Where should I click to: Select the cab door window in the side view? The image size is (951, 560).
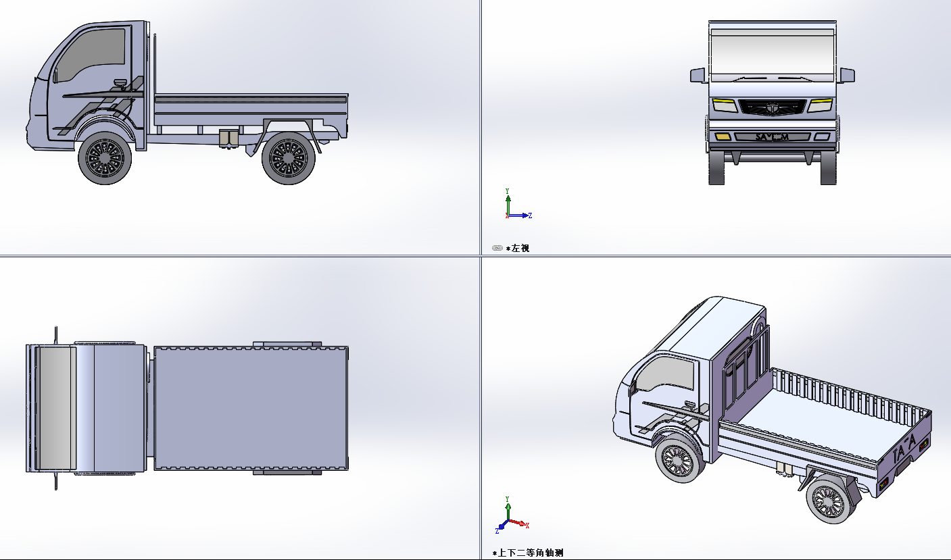point(91,54)
